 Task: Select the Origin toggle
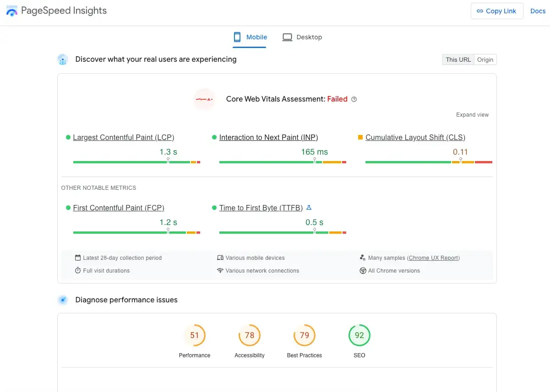485,59
